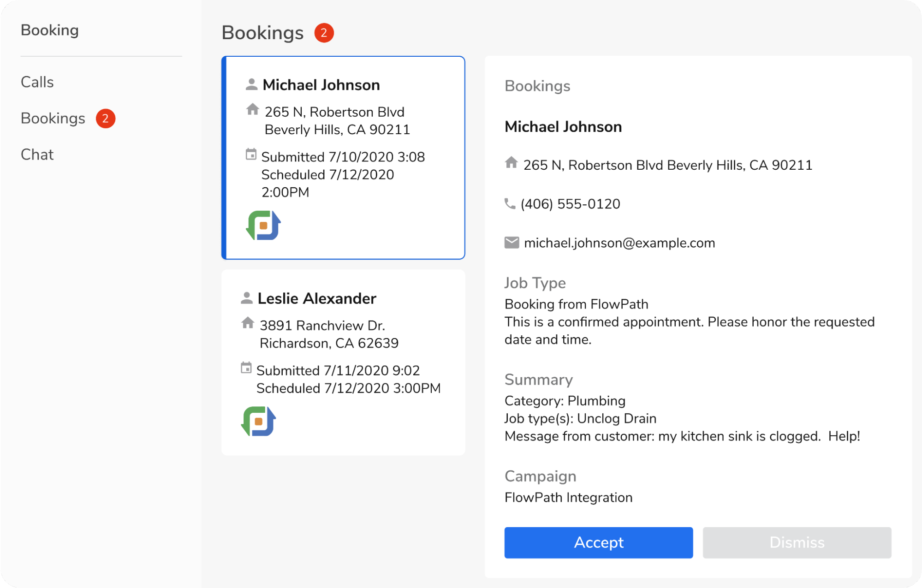Open the Calls section
Viewport: 922px width, 588px height.
tap(37, 82)
